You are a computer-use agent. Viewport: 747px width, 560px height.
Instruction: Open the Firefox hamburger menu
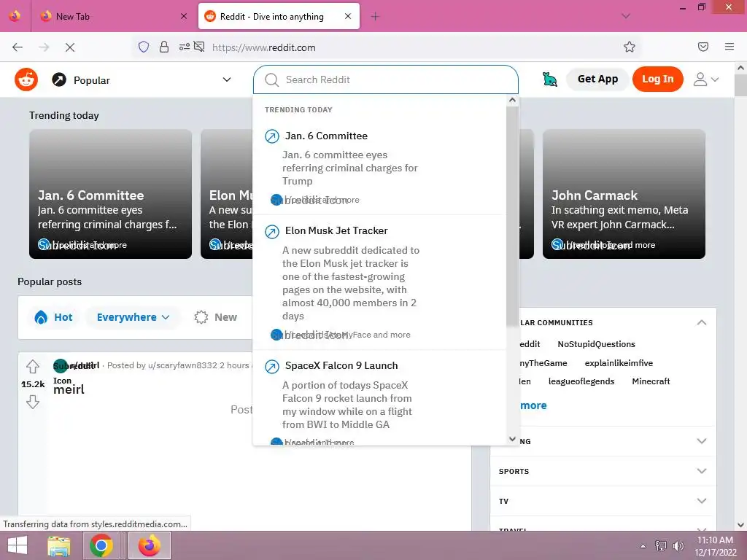point(729,47)
